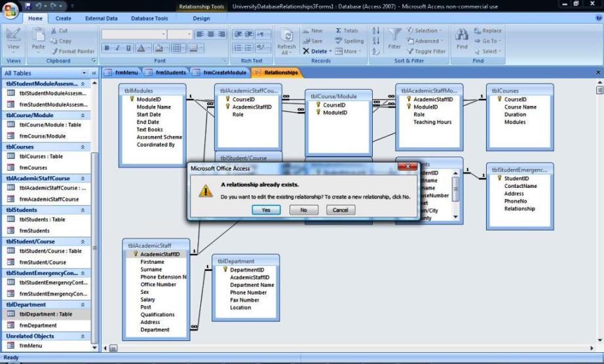This screenshot has height=364, width=604.
Task: Select align text right button
Action: 222,34
